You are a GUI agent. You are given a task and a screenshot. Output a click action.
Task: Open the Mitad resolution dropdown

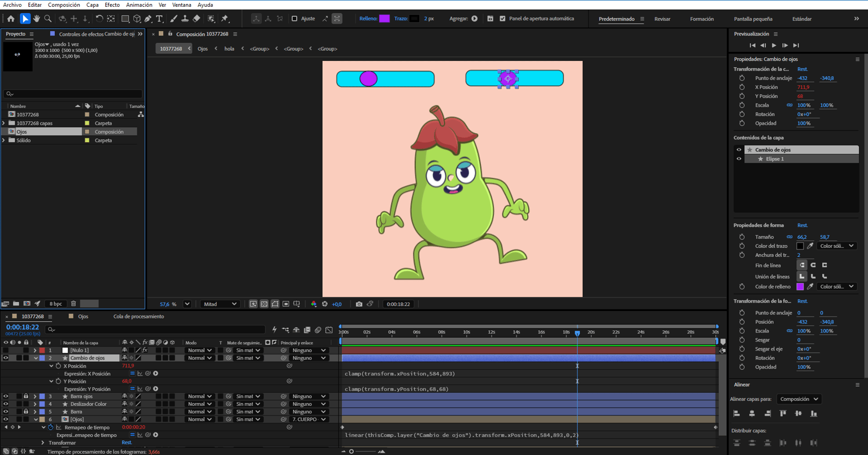tap(220, 304)
